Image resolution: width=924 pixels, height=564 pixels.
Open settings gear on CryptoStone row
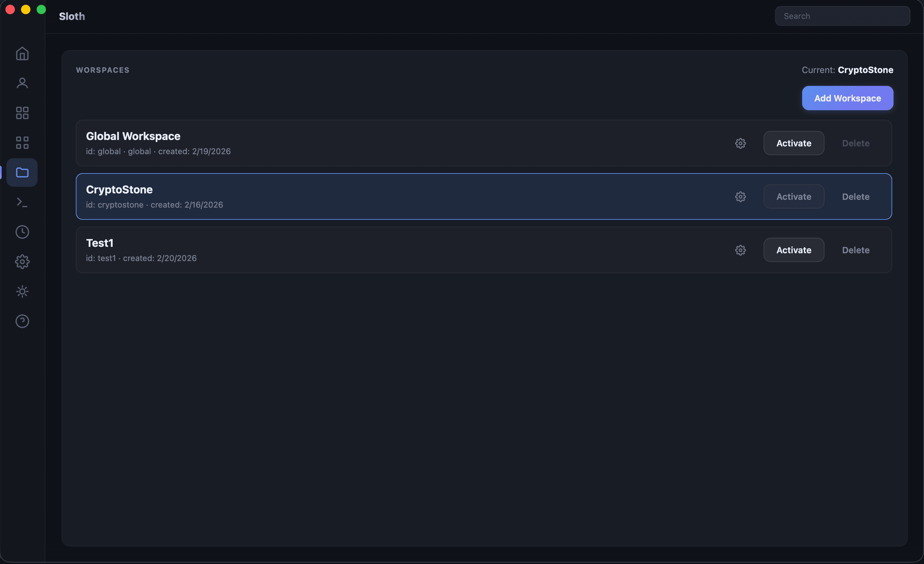[741, 196]
